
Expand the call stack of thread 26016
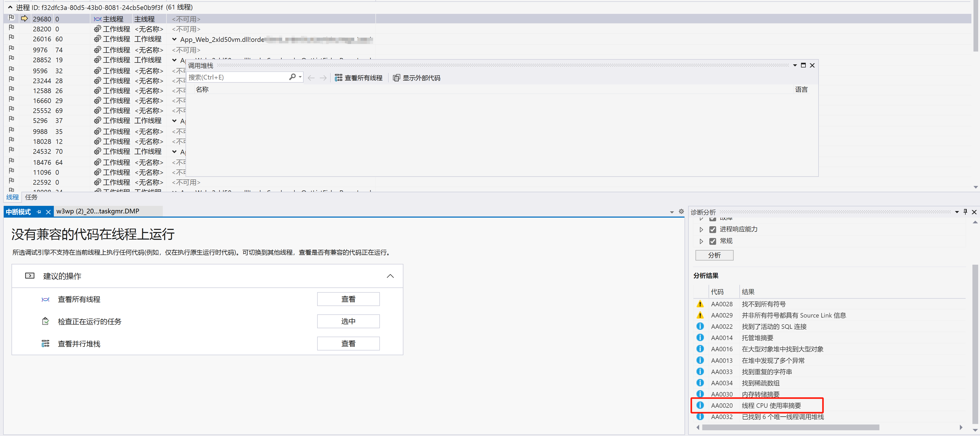(x=174, y=39)
